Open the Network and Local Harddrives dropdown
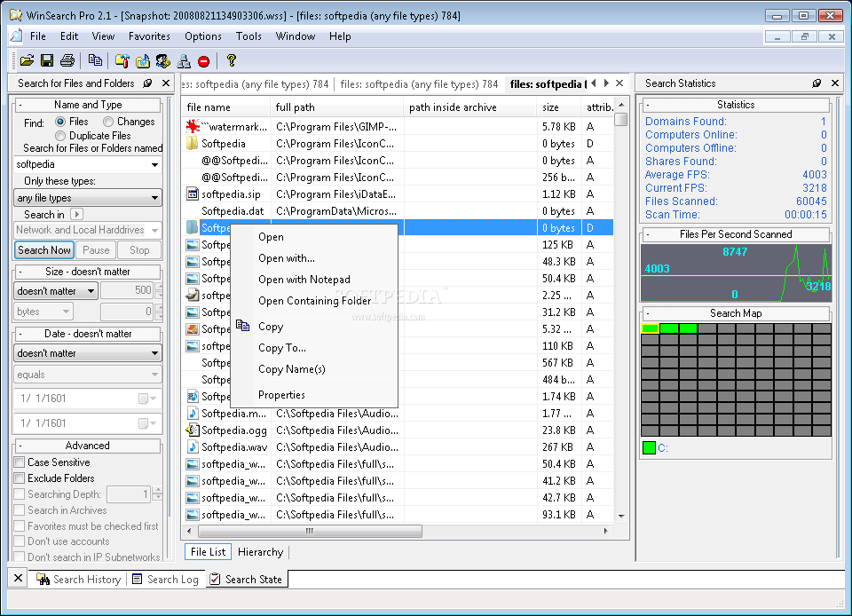 click(154, 230)
